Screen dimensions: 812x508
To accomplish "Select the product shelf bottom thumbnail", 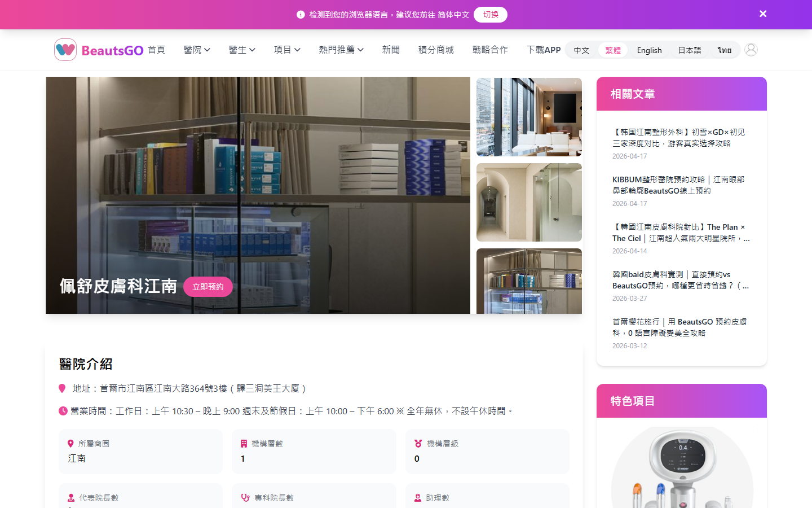I will coord(529,281).
